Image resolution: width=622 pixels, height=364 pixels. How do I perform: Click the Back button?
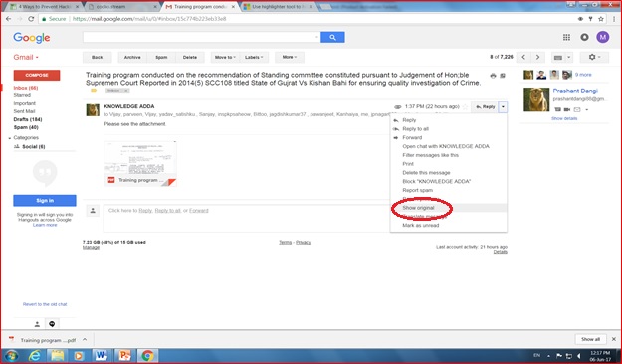(98, 57)
